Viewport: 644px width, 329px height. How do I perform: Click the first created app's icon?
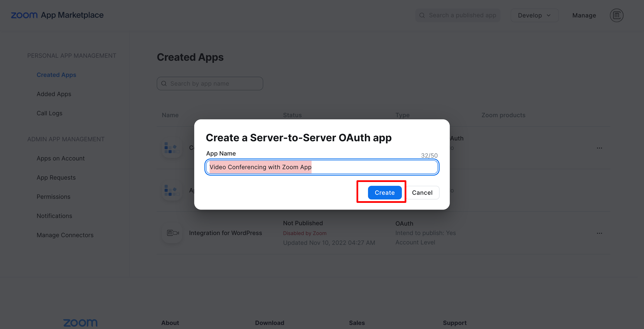click(x=172, y=148)
